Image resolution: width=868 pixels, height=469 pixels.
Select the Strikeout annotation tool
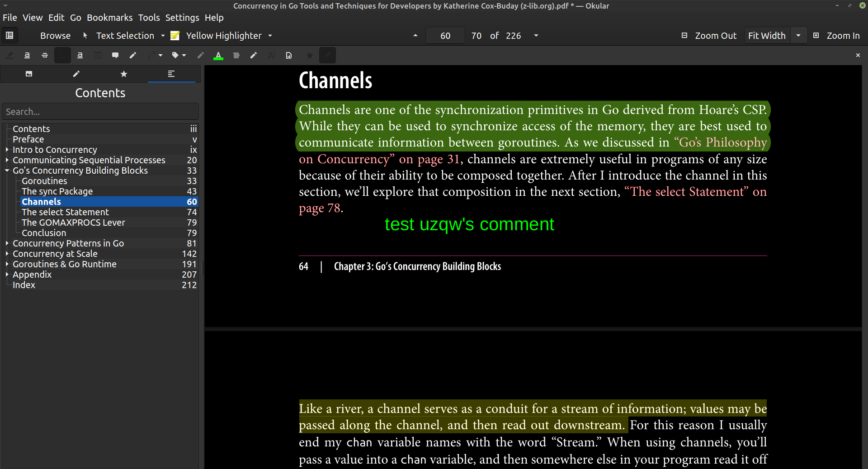pos(44,56)
